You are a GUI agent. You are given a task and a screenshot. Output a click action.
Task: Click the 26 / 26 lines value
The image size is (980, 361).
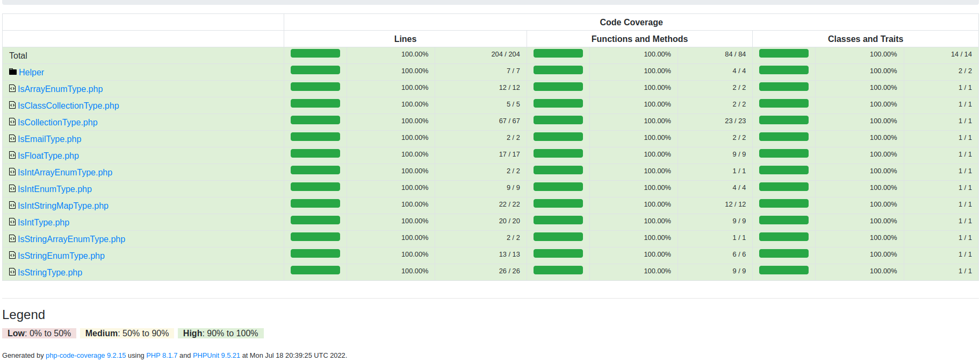pyautogui.click(x=509, y=271)
